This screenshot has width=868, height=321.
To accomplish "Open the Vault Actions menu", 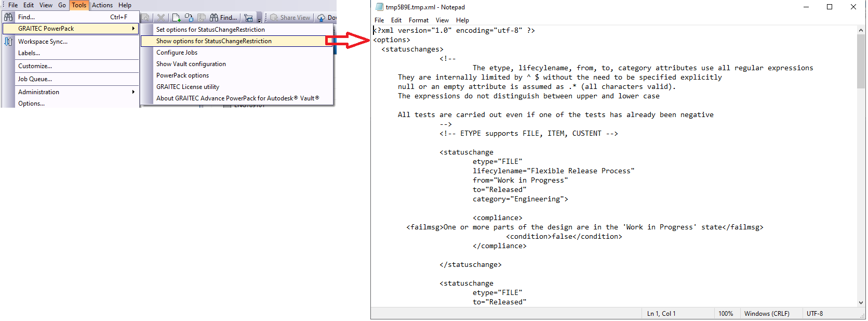I will pos(102,5).
